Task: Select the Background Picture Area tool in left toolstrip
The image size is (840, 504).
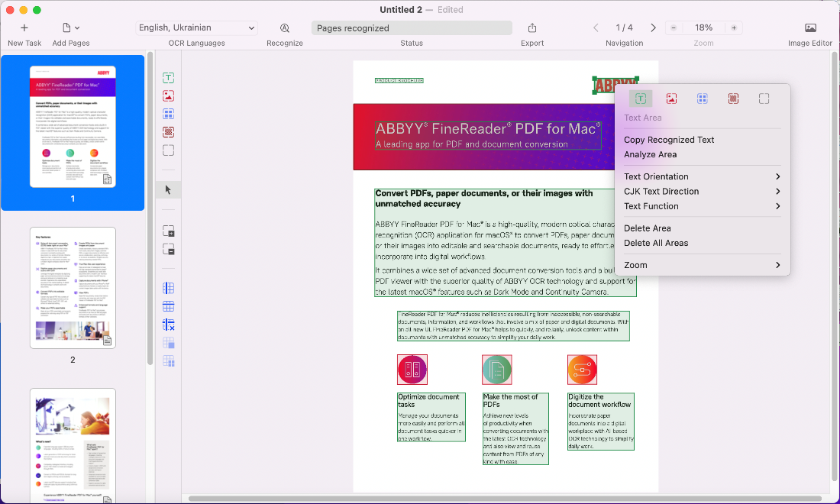Action: [x=168, y=132]
